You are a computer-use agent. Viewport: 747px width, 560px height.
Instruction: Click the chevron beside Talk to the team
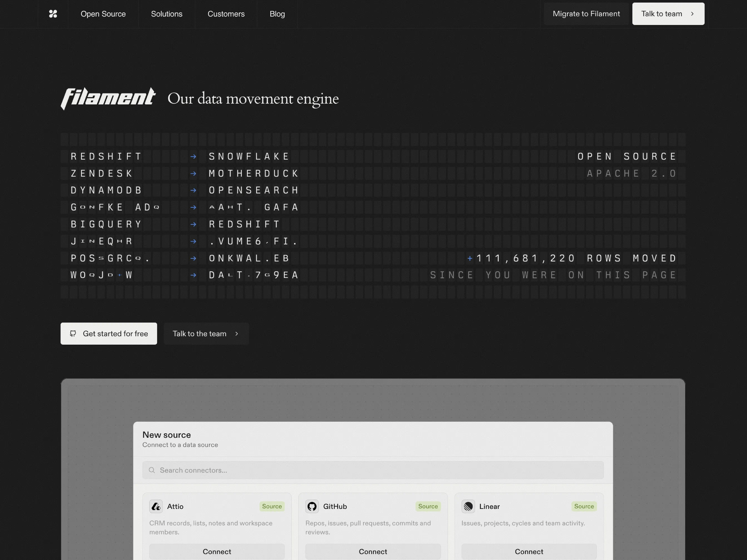(x=237, y=333)
